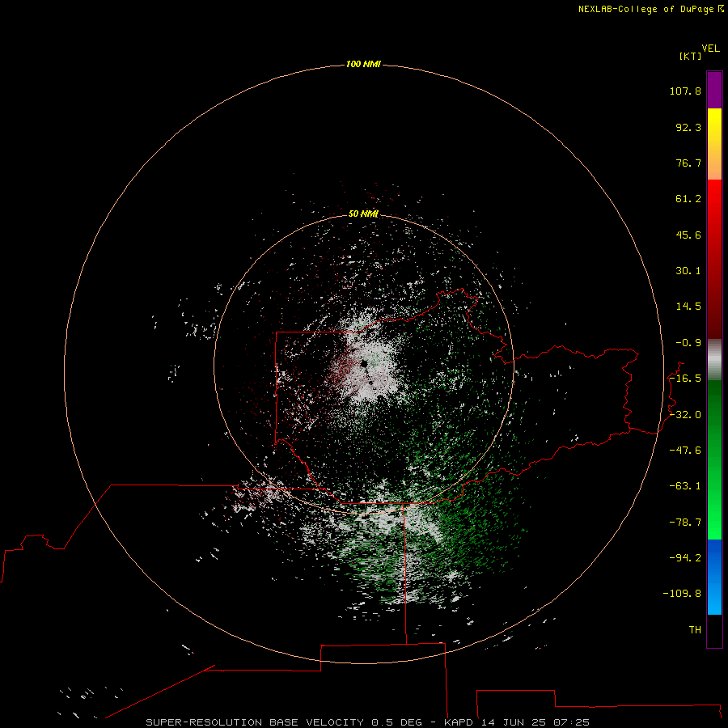Click the [KT] units label
The height and width of the screenshot is (728, 728).
[691, 56]
